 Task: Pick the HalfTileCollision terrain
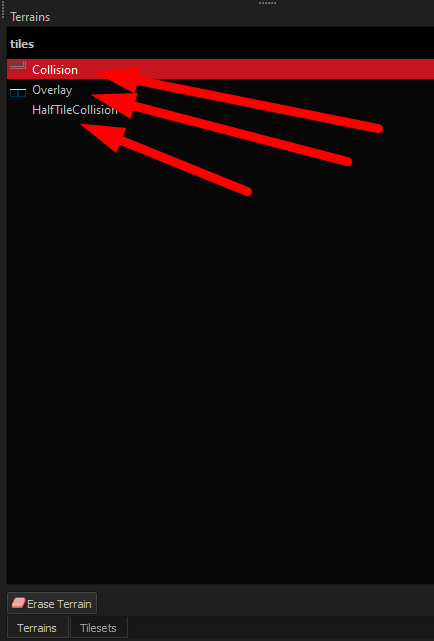220,110
